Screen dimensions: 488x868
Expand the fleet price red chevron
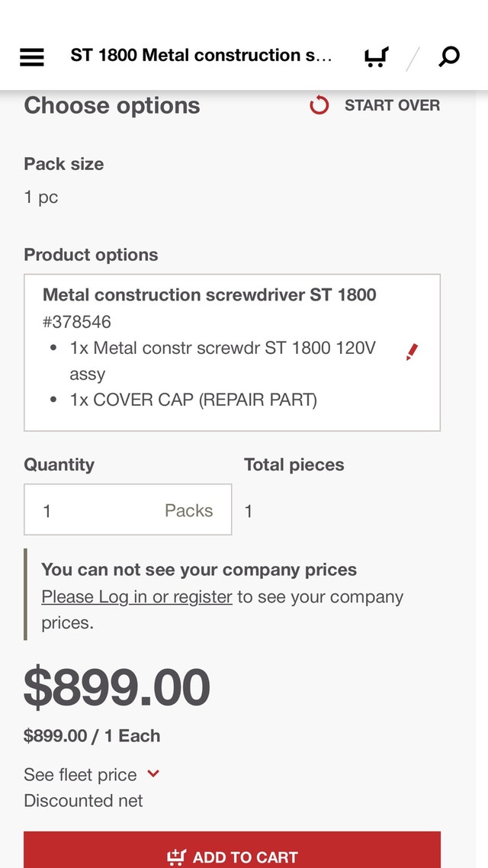pos(153,773)
